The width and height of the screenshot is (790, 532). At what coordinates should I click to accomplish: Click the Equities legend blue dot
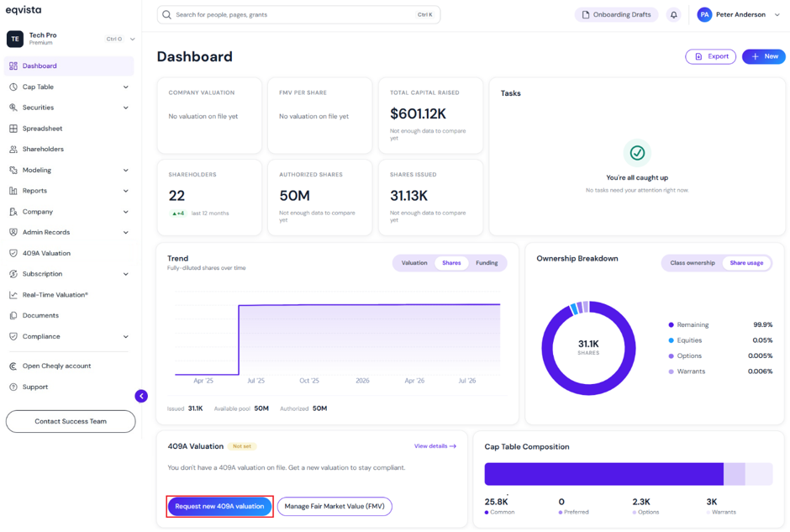671,340
